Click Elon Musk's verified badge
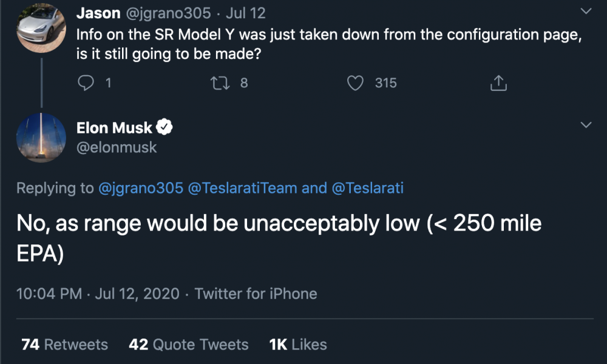The height and width of the screenshot is (364, 607). click(x=164, y=127)
